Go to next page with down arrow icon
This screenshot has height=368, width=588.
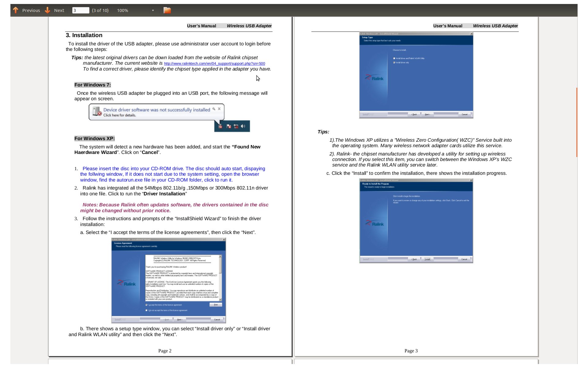pos(47,10)
